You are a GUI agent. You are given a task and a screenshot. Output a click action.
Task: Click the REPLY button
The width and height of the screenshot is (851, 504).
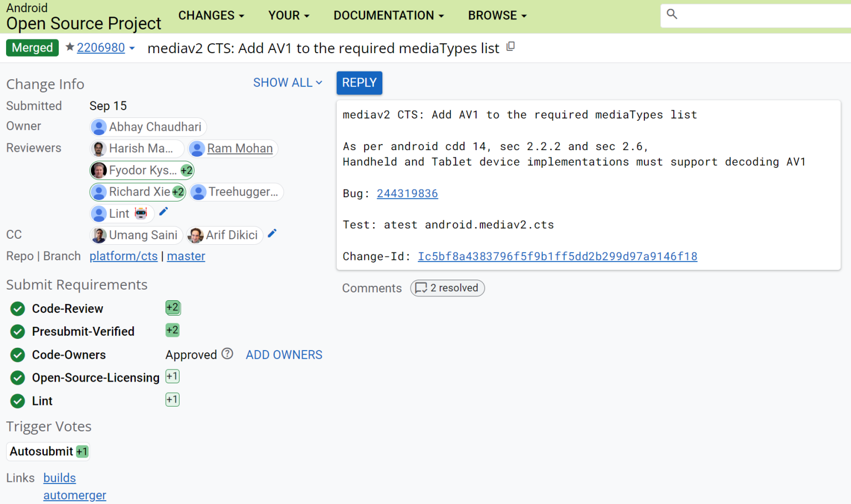coord(359,83)
